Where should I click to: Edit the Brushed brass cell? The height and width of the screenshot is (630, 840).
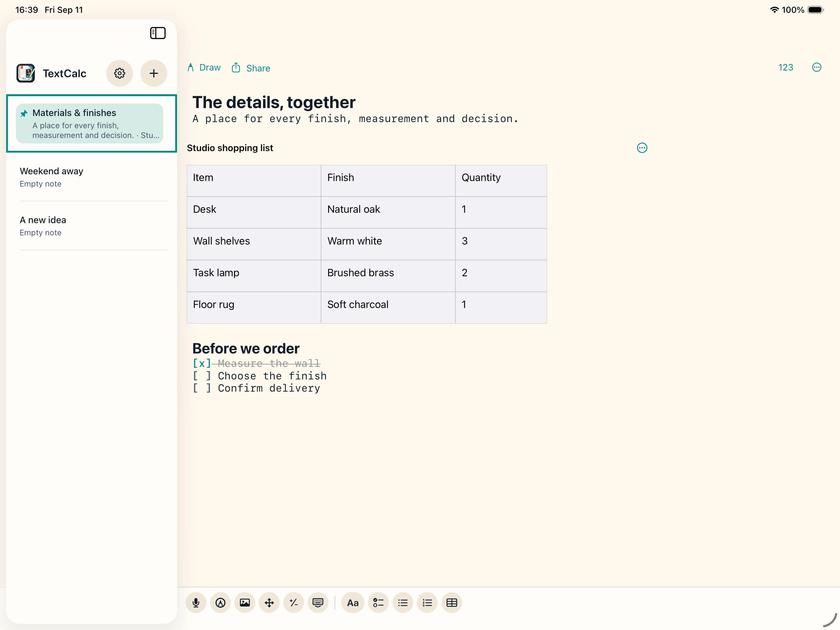click(388, 276)
